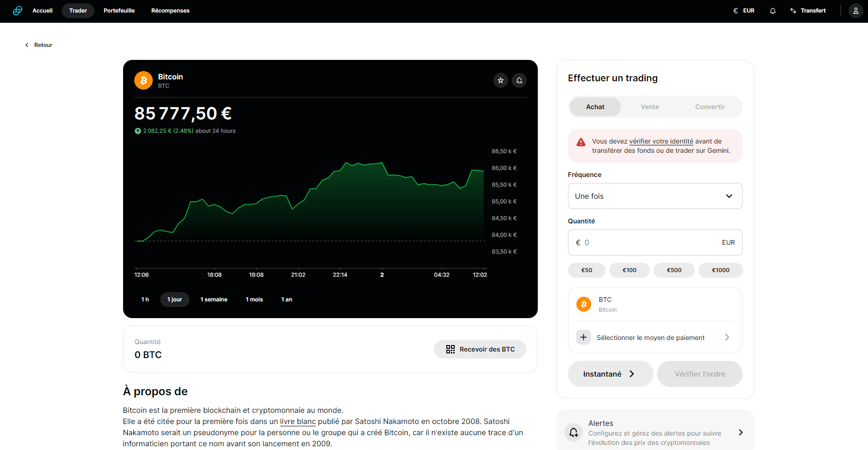Click the Gemini logo icon

[18, 11]
